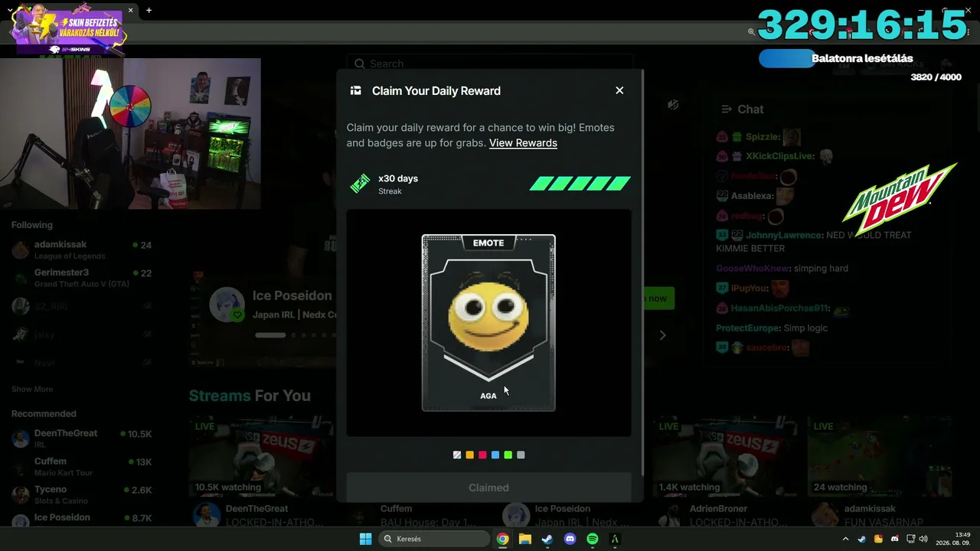Viewport: 980px width, 551px height.
Task: Open the 1.4K watching stream thumbnail
Action: click(x=725, y=456)
